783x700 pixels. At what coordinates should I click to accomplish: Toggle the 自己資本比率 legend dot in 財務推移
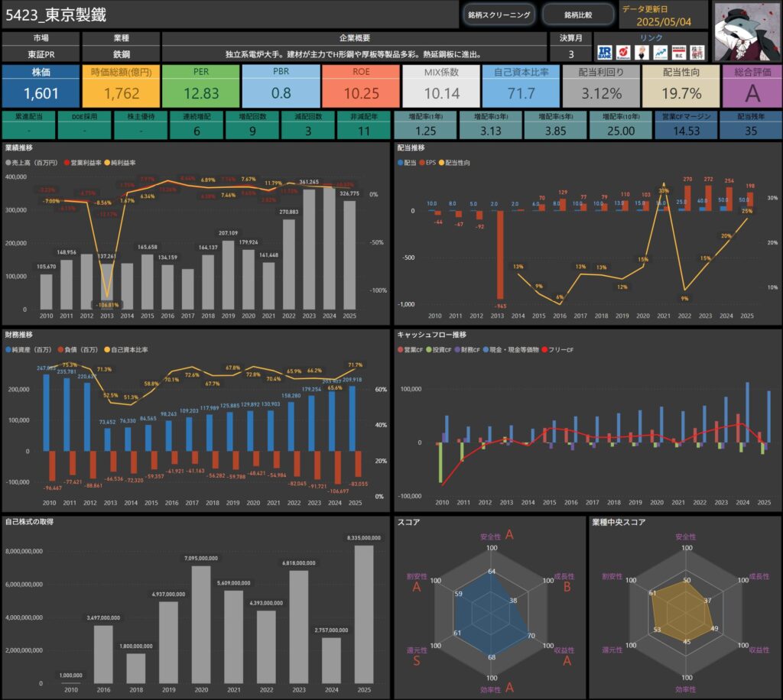pyautogui.click(x=107, y=350)
